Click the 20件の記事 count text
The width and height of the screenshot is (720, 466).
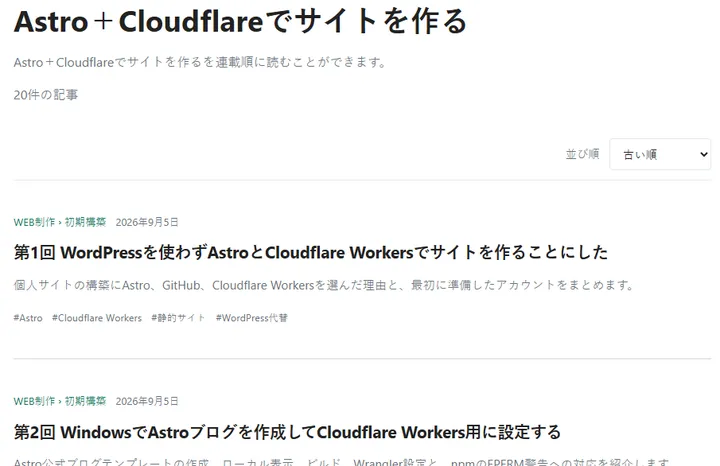coord(46,95)
